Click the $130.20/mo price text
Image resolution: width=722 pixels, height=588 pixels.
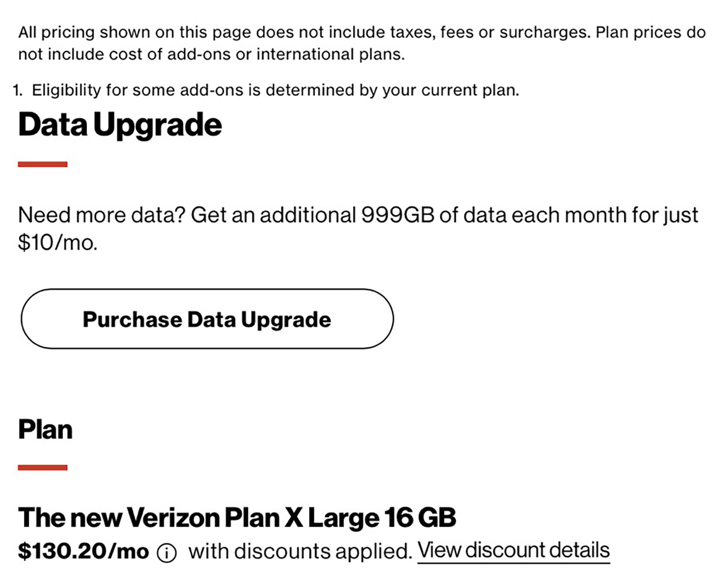pyautogui.click(x=83, y=551)
